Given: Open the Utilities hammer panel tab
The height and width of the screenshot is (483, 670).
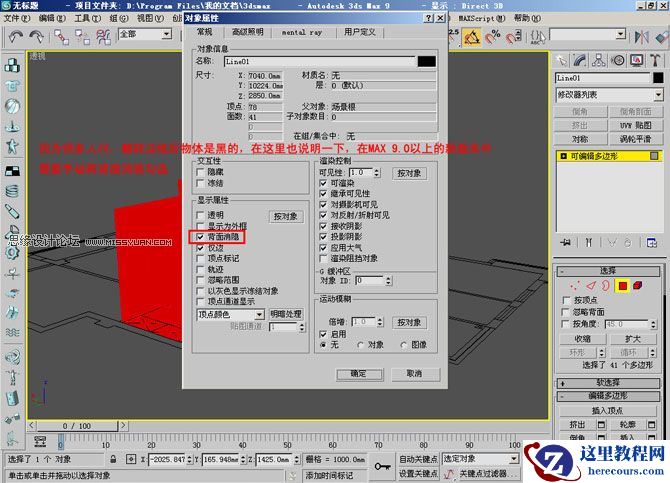Looking at the screenshot, I should [x=655, y=61].
